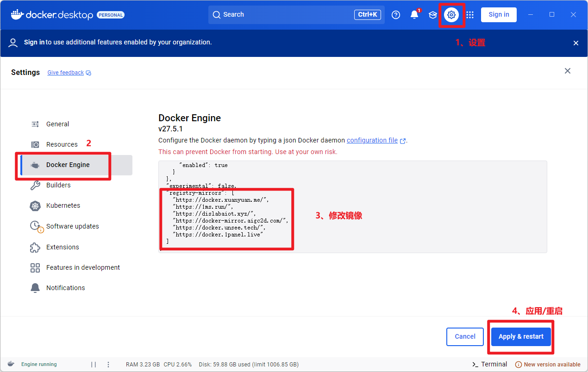Click the Sign in button

pyautogui.click(x=499, y=14)
